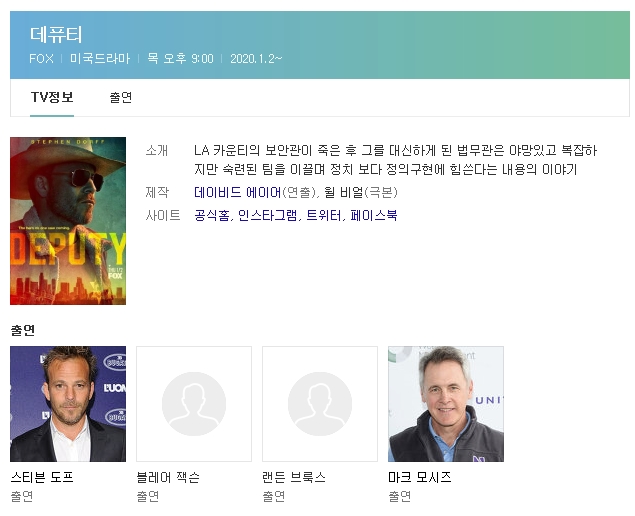
Task: Click 마크 모시즈 cast photo
Action: coord(446,404)
